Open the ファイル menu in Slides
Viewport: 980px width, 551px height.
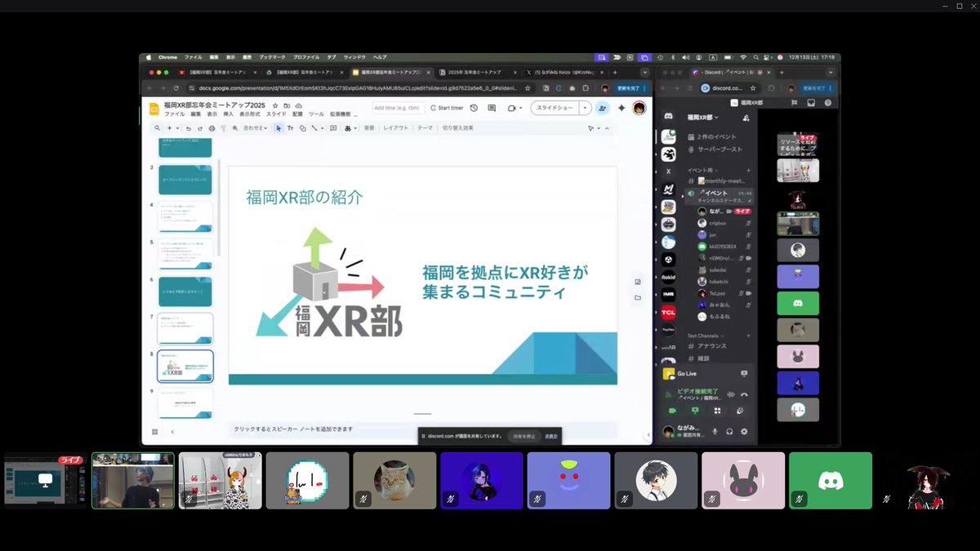tap(175, 114)
